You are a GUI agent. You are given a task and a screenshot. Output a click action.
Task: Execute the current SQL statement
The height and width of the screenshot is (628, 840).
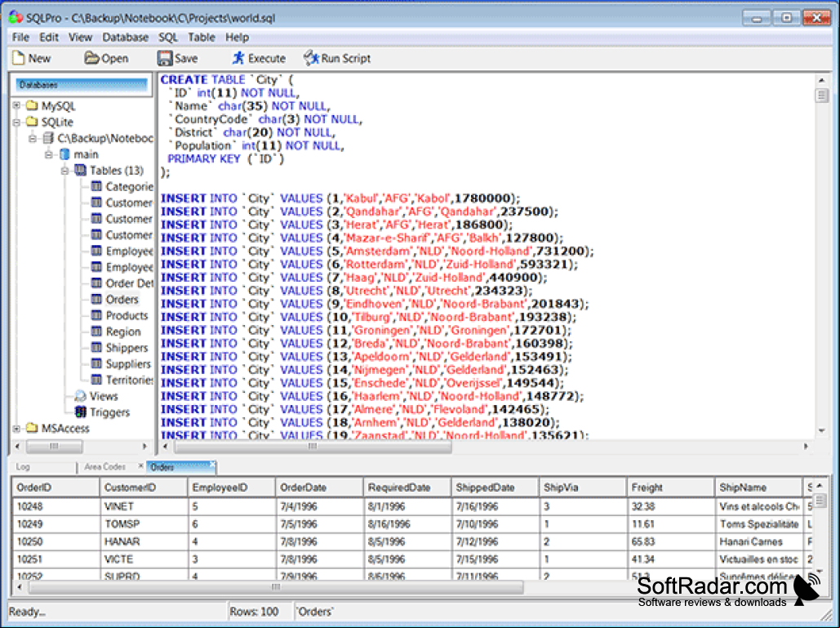(259, 58)
